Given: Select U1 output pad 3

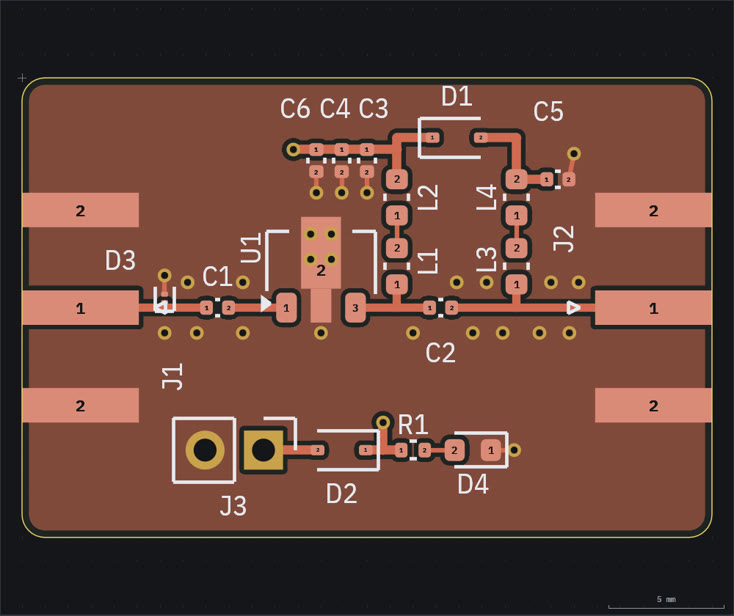Looking at the screenshot, I should click(355, 308).
